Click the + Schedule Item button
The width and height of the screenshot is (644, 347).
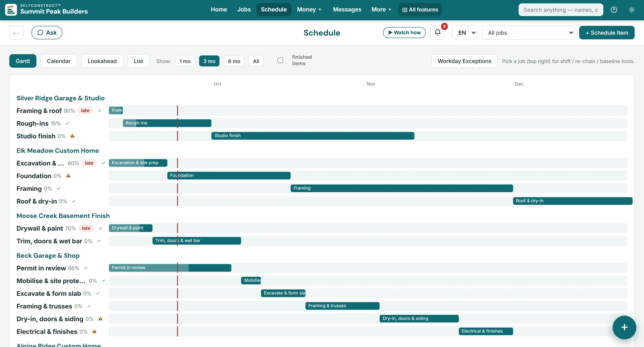[607, 32]
